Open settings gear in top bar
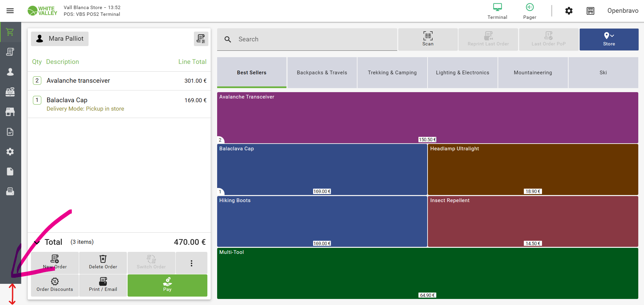 [x=569, y=11]
